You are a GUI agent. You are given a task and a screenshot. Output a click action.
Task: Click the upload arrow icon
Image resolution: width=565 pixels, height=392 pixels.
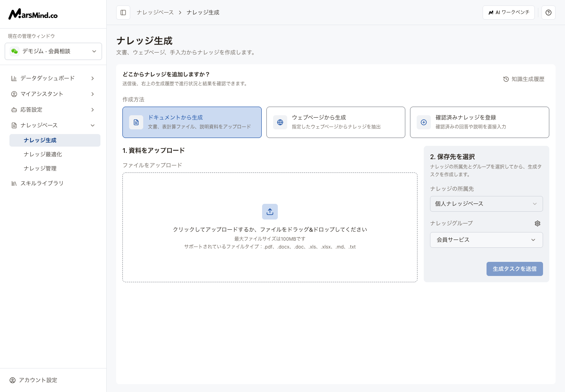[270, 212]
